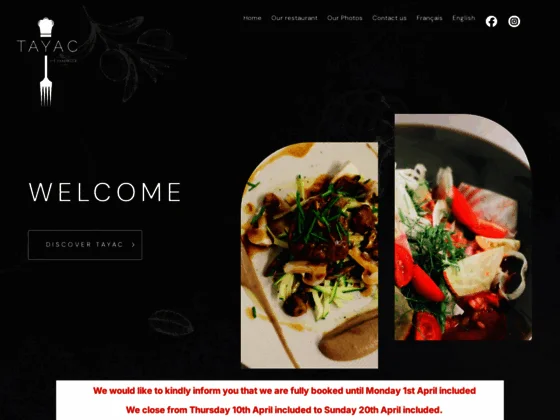Click the fork graphic in the logo
The width and height of the screenshot is (560, 420).
(46, 81)
